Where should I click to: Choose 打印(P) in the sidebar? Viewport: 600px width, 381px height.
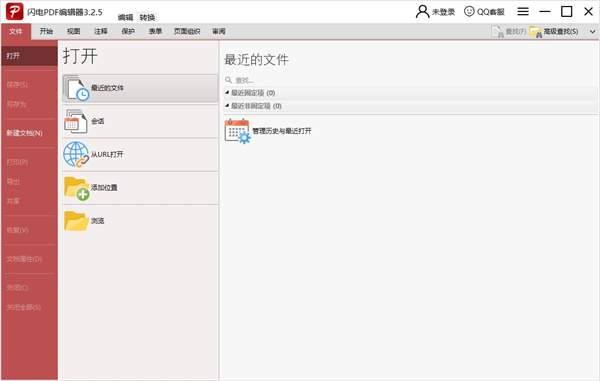click(x=17, y=162)
